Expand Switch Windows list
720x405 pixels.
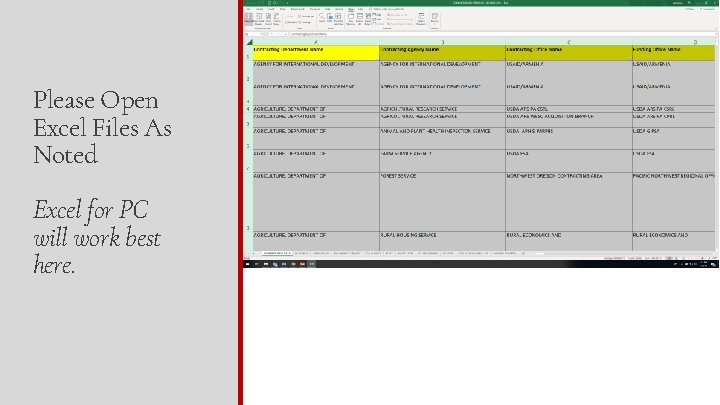tap(421, 19)
